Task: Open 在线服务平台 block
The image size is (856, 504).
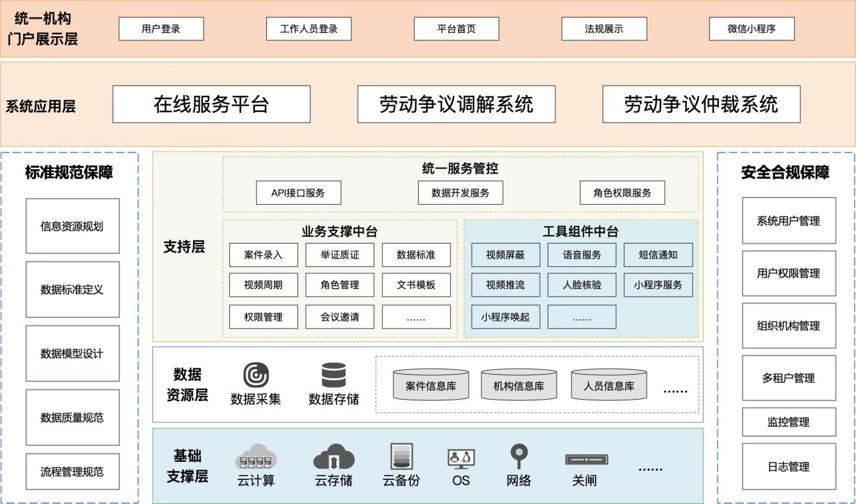Action: click(211, 104)
